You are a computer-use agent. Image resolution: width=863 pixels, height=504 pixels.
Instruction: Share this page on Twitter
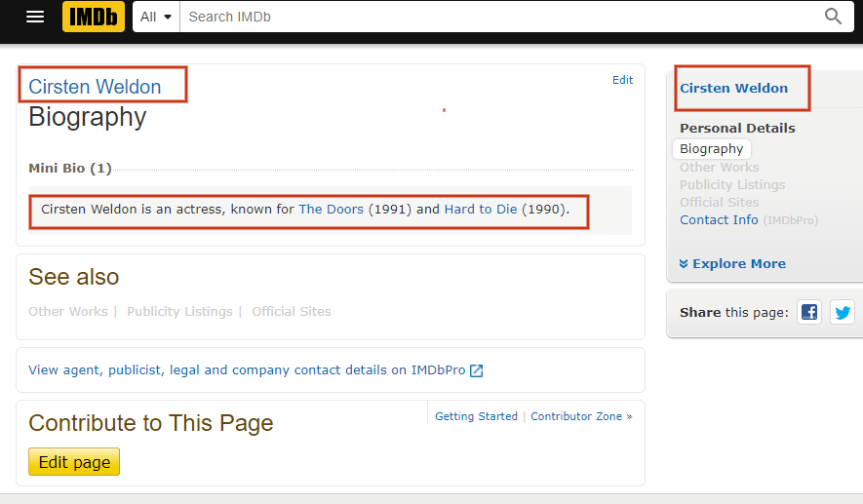[x=843, y=313]
